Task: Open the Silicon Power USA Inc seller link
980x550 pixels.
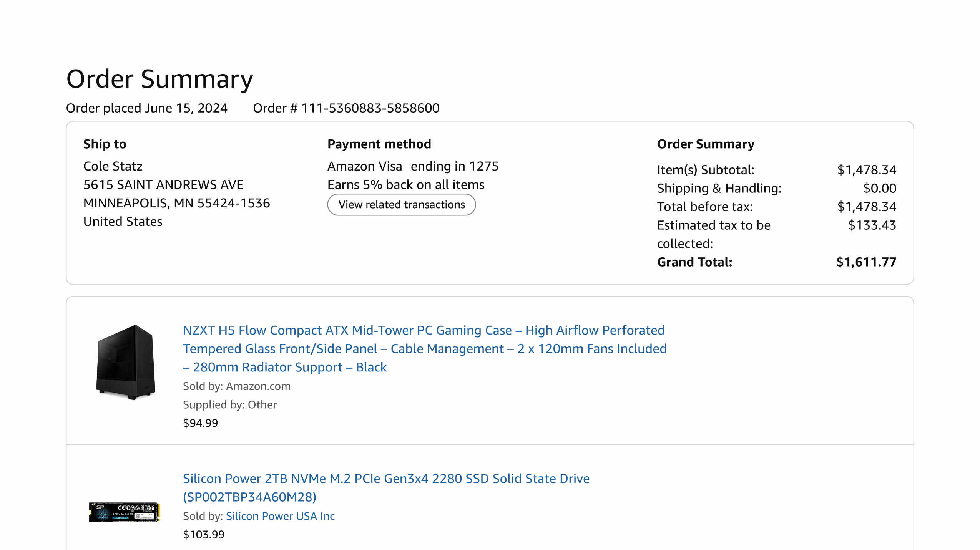Action: [x=280, y=516]
